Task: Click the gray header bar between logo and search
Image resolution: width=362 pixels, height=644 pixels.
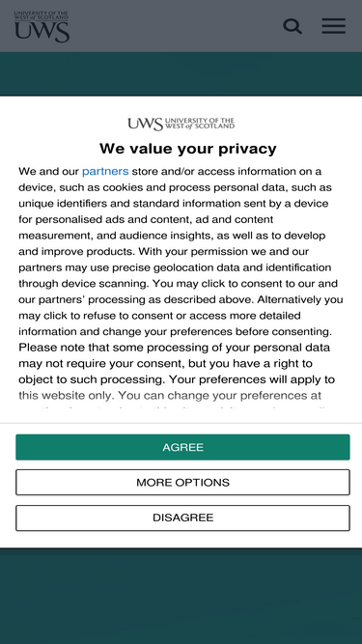Action: [x=176, y=26]
